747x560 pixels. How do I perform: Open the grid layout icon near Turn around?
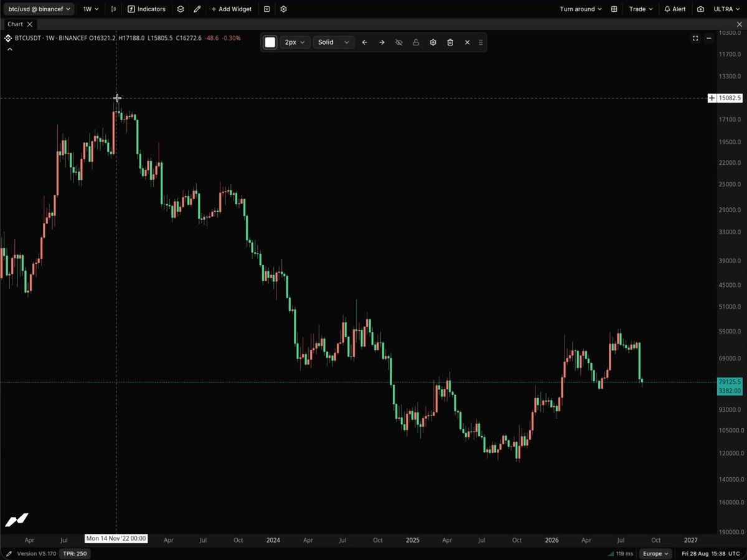(614, 9)
